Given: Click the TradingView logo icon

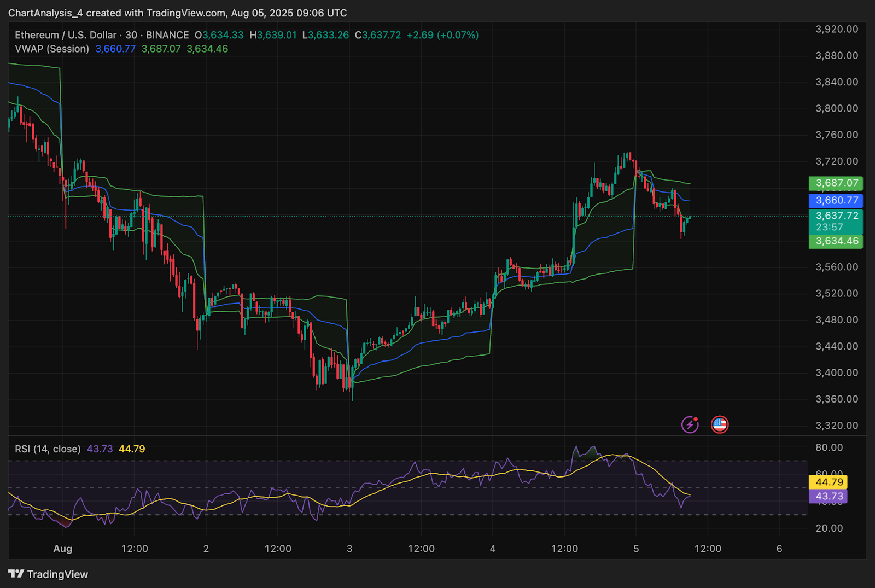Looking at the screenshot, I should [16, 574].
